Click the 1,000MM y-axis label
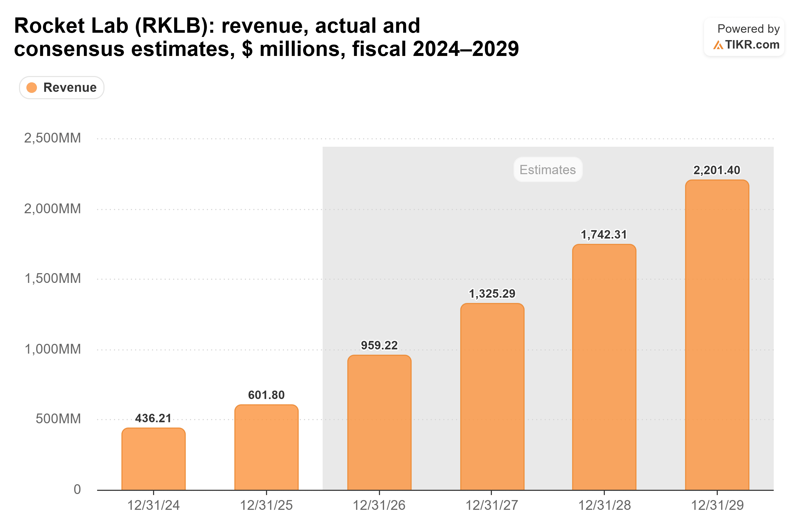 point(53,349)
